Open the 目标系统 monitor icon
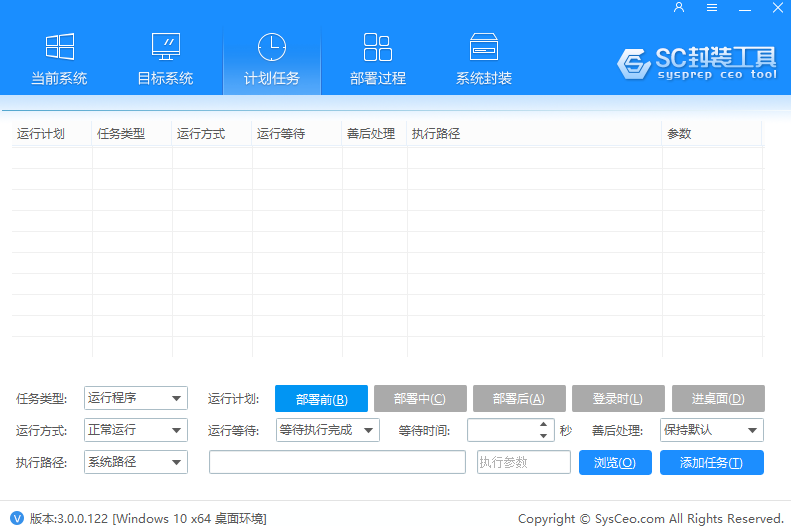The image size is (791, 528). [166, 47]
